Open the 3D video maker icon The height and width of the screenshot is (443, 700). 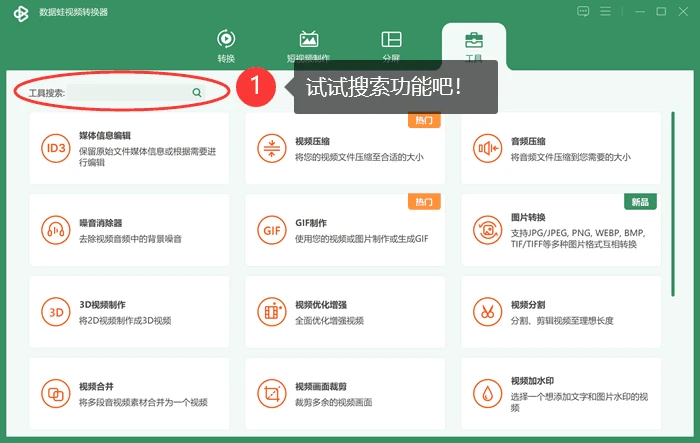tap(56, 312)
